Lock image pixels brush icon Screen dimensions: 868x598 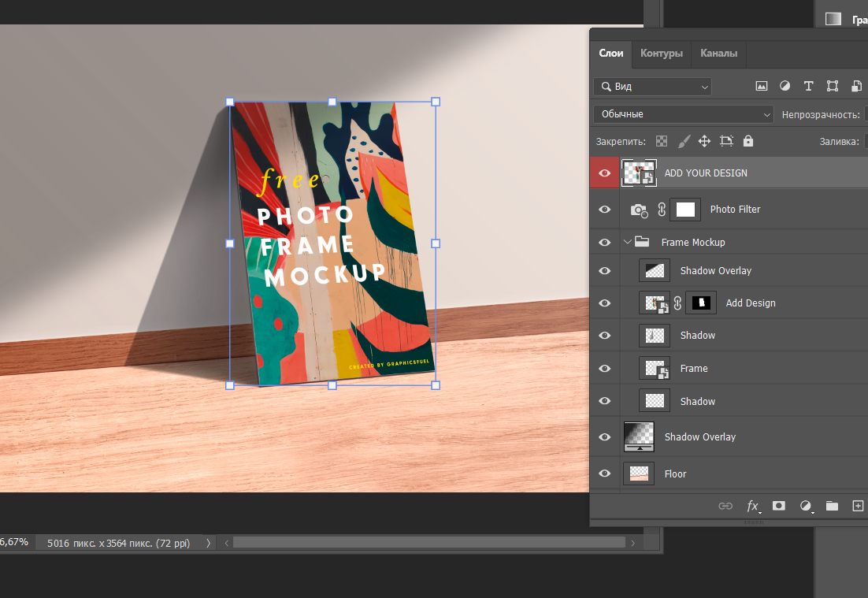click(684, 141)
